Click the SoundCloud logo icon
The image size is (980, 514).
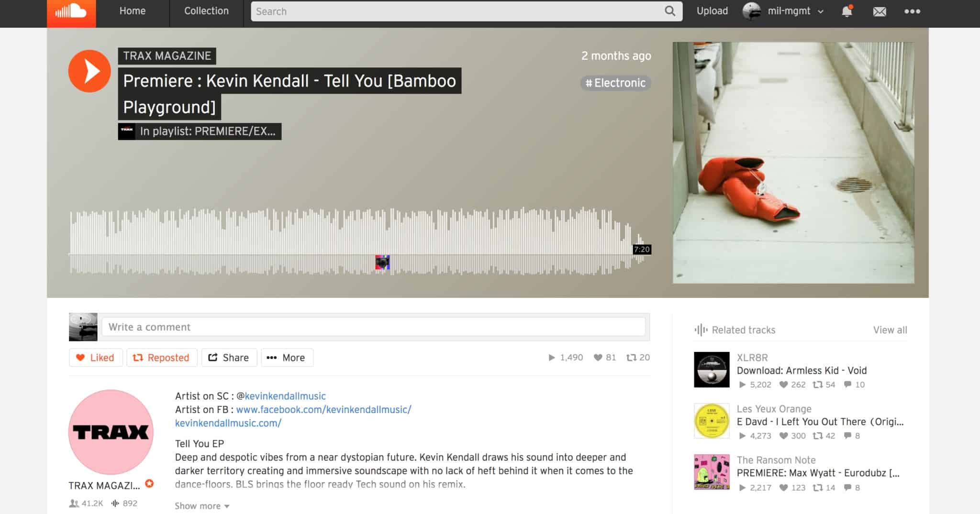pyautogui.click(x=71, y=11)
